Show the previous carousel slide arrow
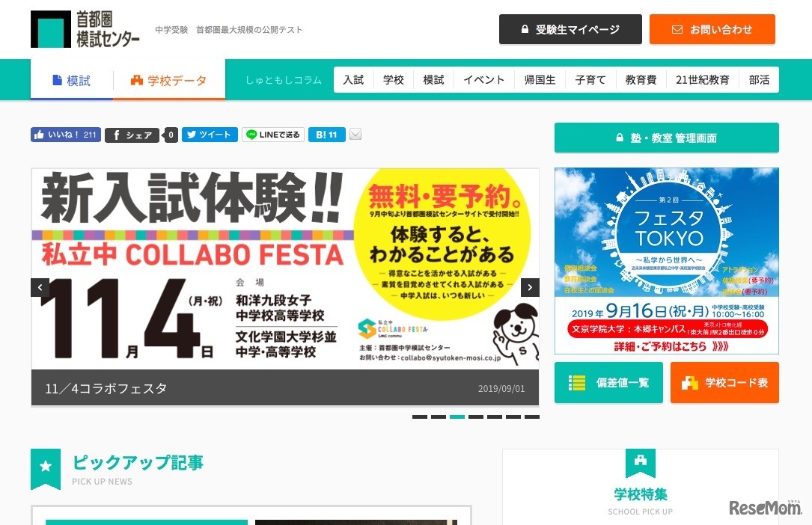 pos(40,288)
